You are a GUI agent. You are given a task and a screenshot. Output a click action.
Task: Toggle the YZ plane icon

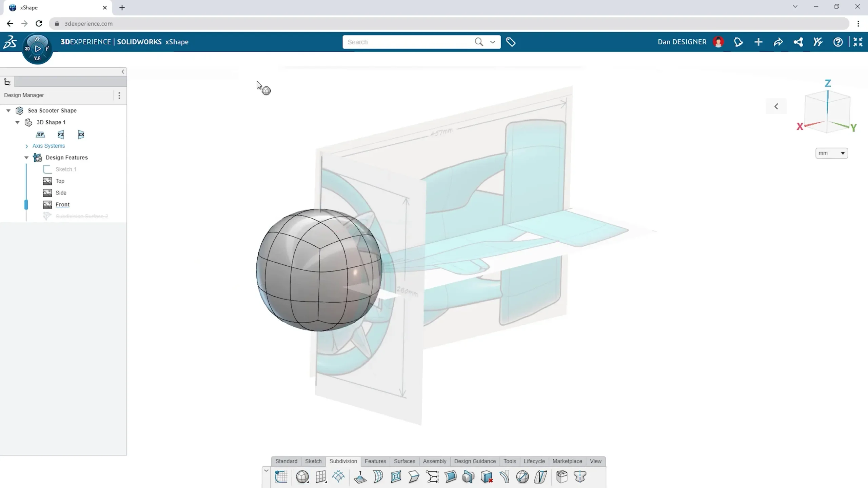tap(61, 135)
